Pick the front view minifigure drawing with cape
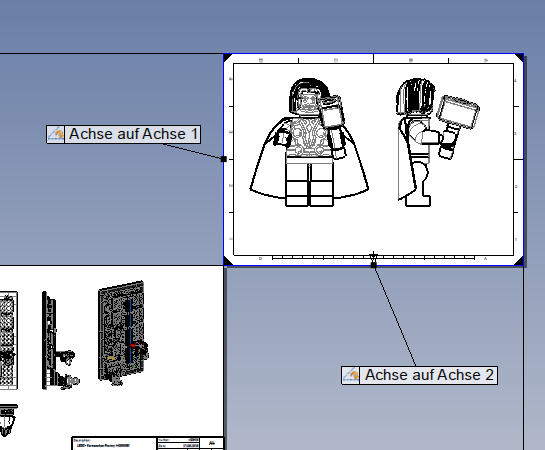 [x=309, y=142]
